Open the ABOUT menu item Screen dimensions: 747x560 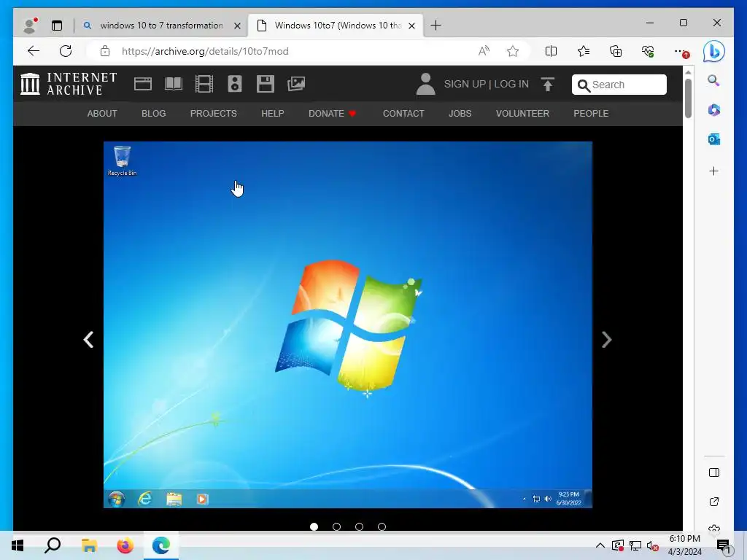point(102,113)
